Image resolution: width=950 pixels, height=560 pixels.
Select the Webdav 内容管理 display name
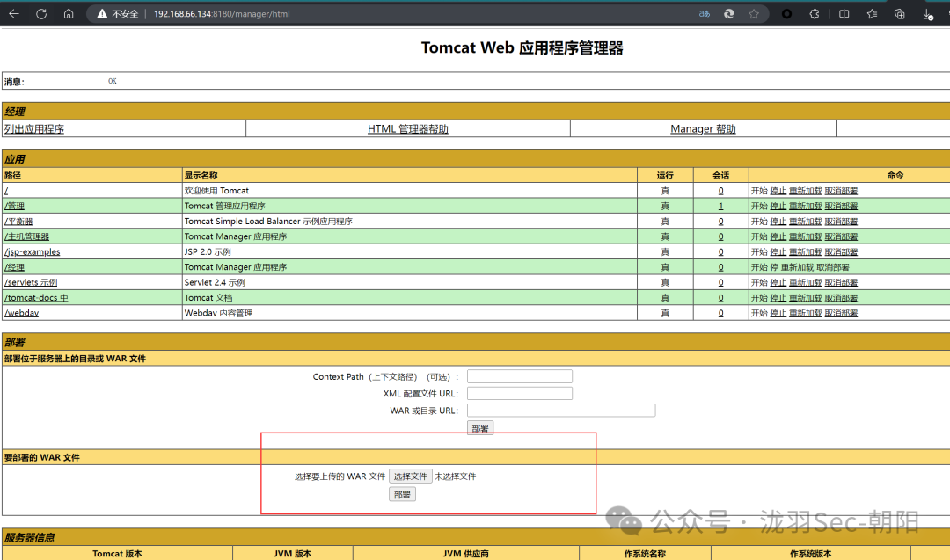coord(218,313)
